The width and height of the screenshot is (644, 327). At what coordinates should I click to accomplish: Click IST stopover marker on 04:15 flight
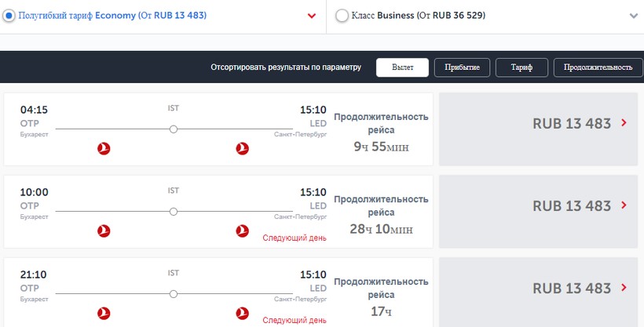pos(174,129)
